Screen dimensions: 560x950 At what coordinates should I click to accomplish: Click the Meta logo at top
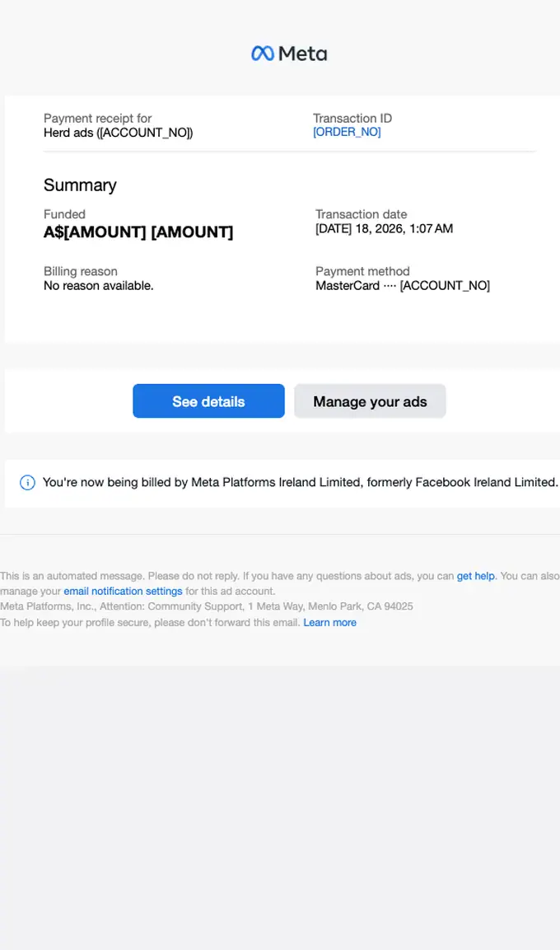point(289,54)
